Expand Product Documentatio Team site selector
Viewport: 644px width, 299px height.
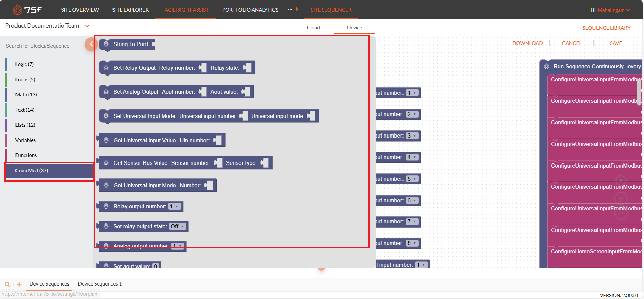[x=87, y=26]
